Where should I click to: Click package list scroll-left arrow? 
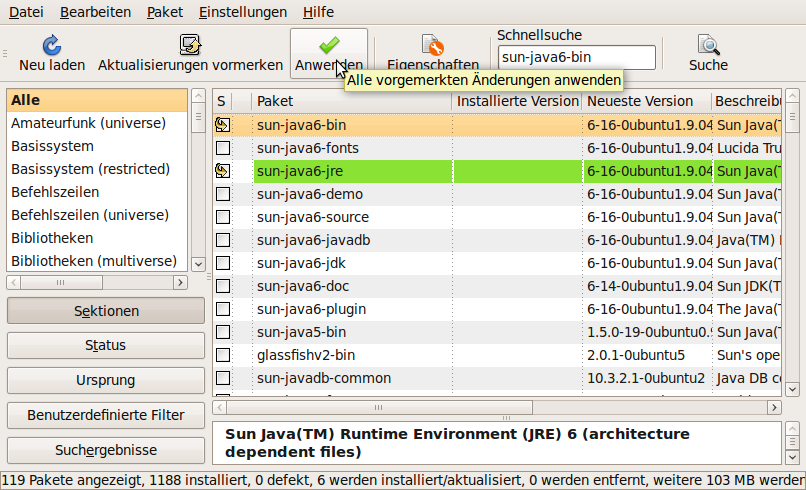(219, 408)
